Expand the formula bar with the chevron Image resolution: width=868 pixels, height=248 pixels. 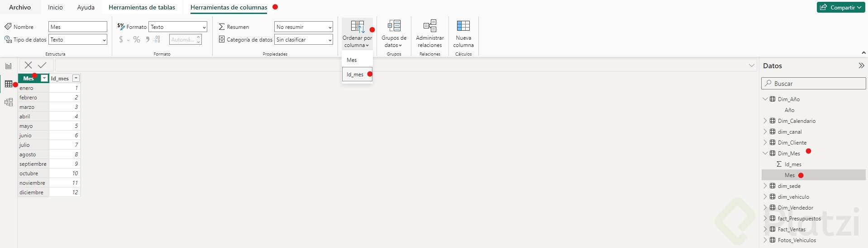coord(752,66)
